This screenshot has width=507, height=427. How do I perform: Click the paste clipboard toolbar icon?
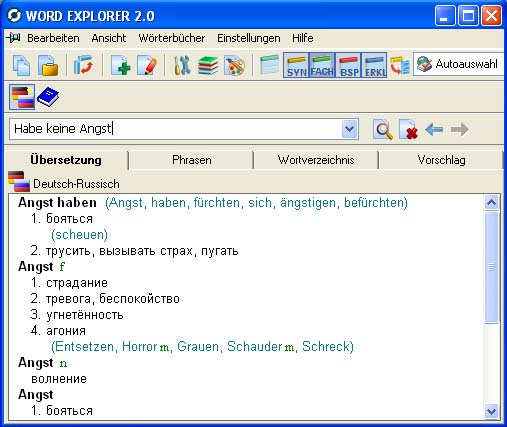point(48,65)
